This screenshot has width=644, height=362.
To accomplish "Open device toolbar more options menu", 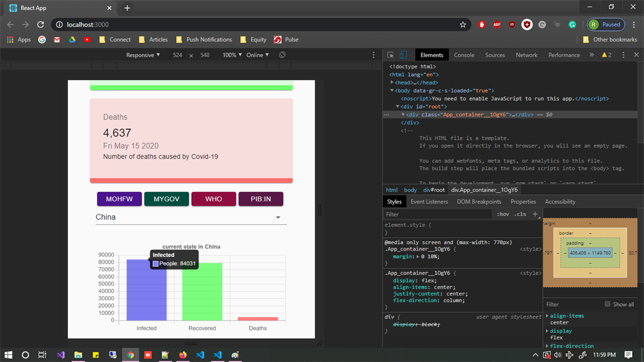I will coord(374,55).
